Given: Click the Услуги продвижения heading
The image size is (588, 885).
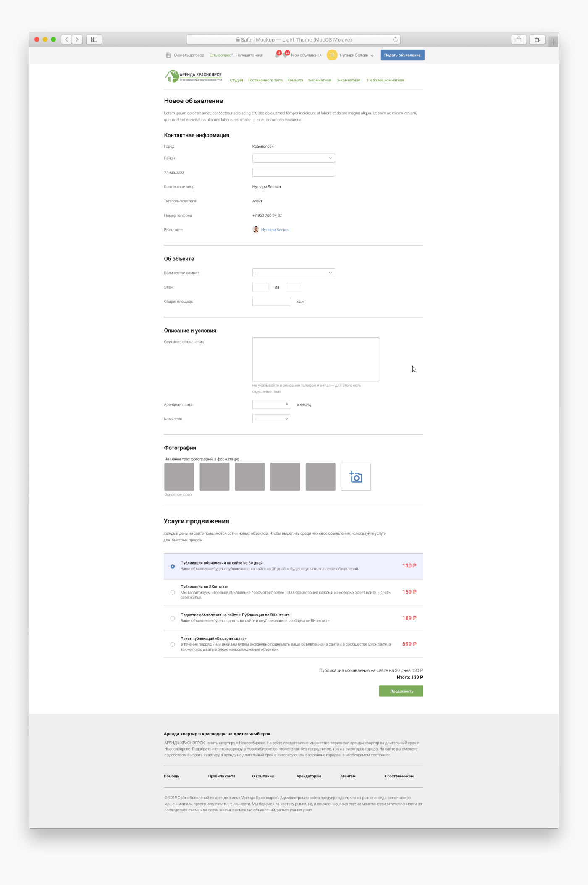Looking at the screenshot, I should tap(197, 521).
